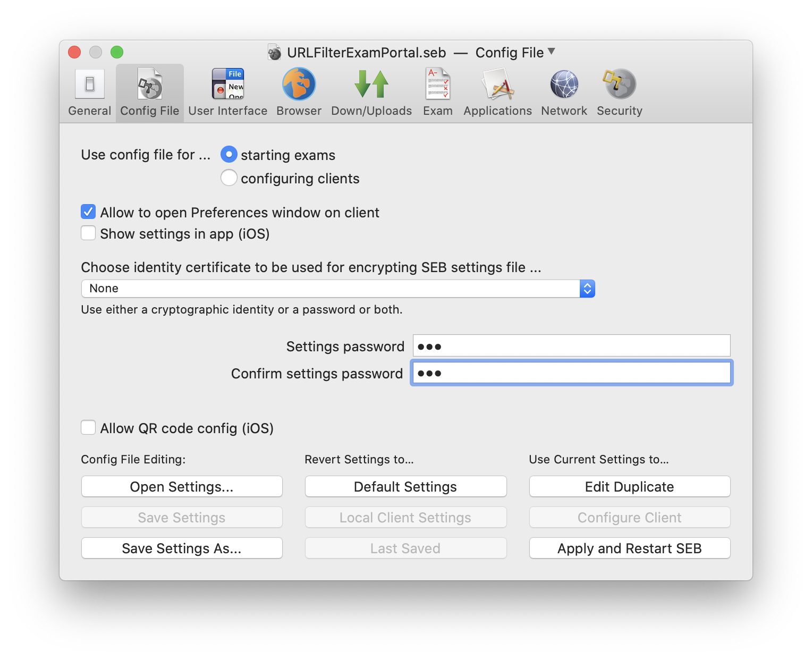Open the identity certificate dropdown showing None
Image resolution: width=812 pixels, height=659 pixels.
[x=338, y=289]
